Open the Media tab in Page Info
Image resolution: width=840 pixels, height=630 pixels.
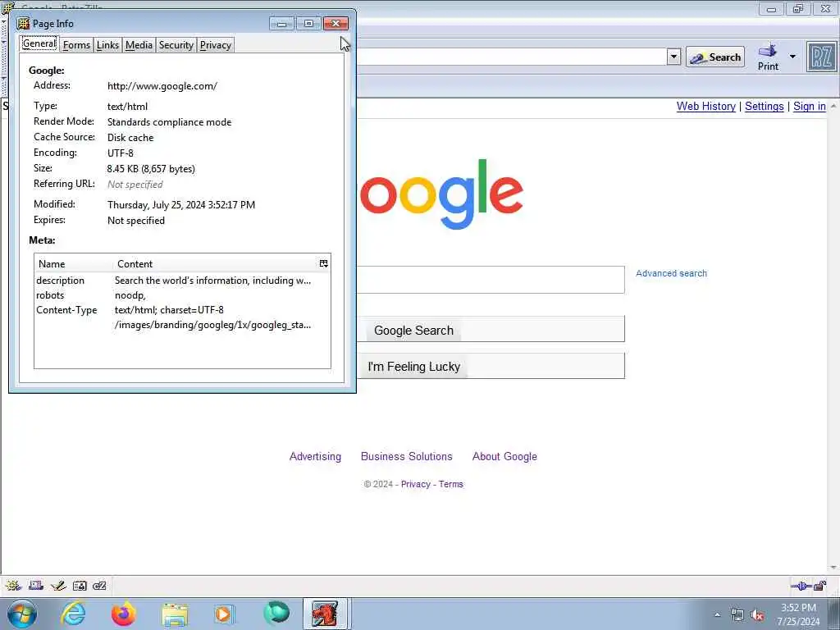click(x=139, y=45)
